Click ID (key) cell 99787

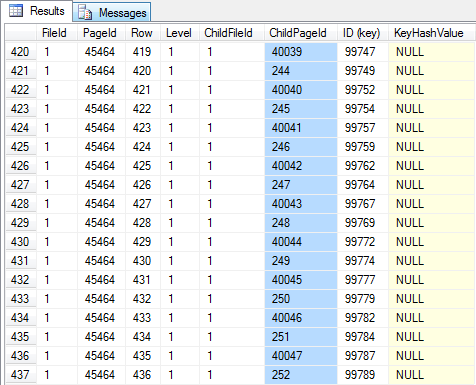click(363, 356)
